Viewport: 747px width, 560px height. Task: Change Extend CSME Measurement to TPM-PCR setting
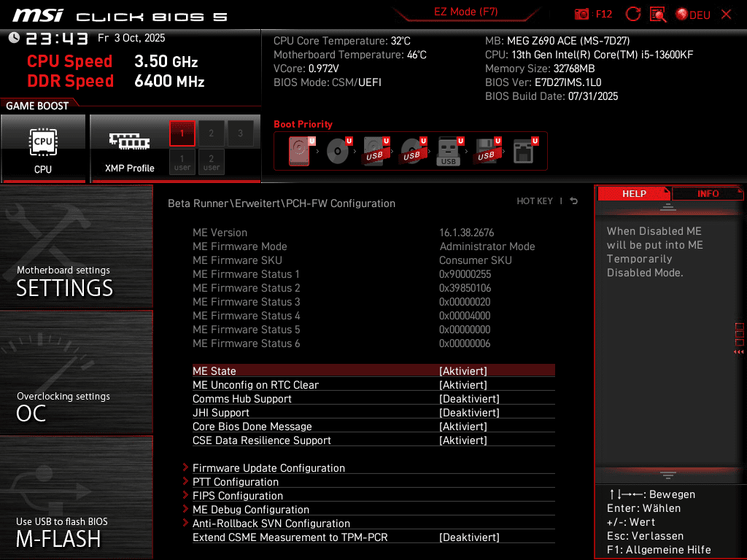click(373, 537)
